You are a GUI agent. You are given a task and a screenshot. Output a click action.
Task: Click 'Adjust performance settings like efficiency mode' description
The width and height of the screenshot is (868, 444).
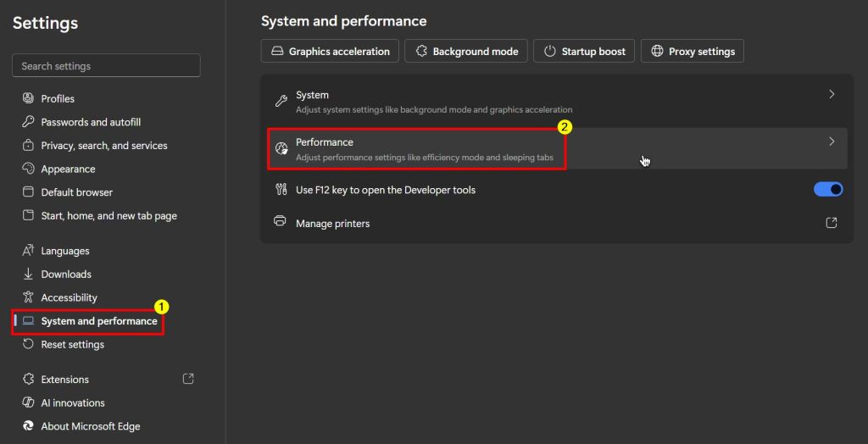tap(425, 158)
